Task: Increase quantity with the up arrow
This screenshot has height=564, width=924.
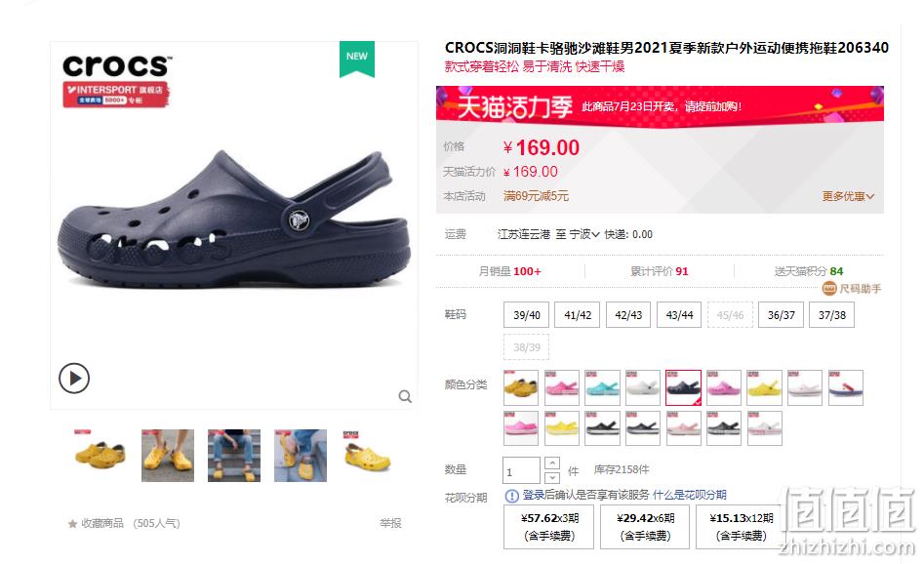Action: coord(552,463)
